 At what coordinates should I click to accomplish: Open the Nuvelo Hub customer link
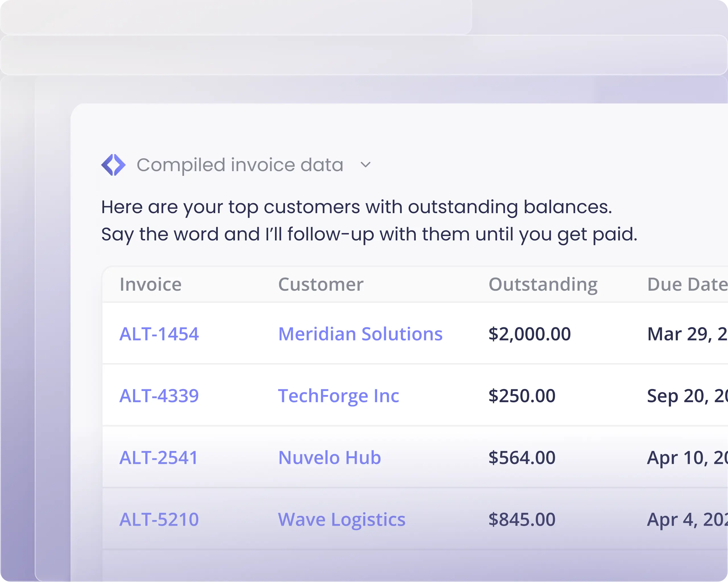pyautogui.click(x=330, y=458)
